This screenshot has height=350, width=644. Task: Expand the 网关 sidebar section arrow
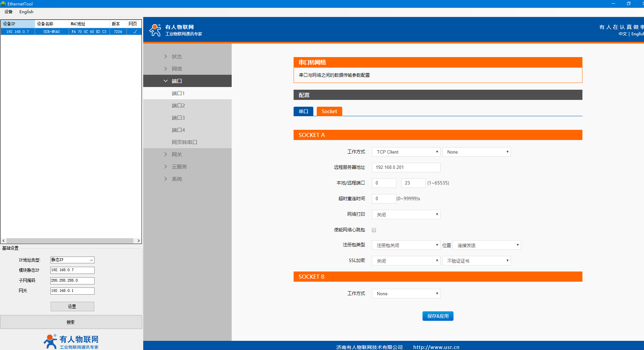click(166, 154)
